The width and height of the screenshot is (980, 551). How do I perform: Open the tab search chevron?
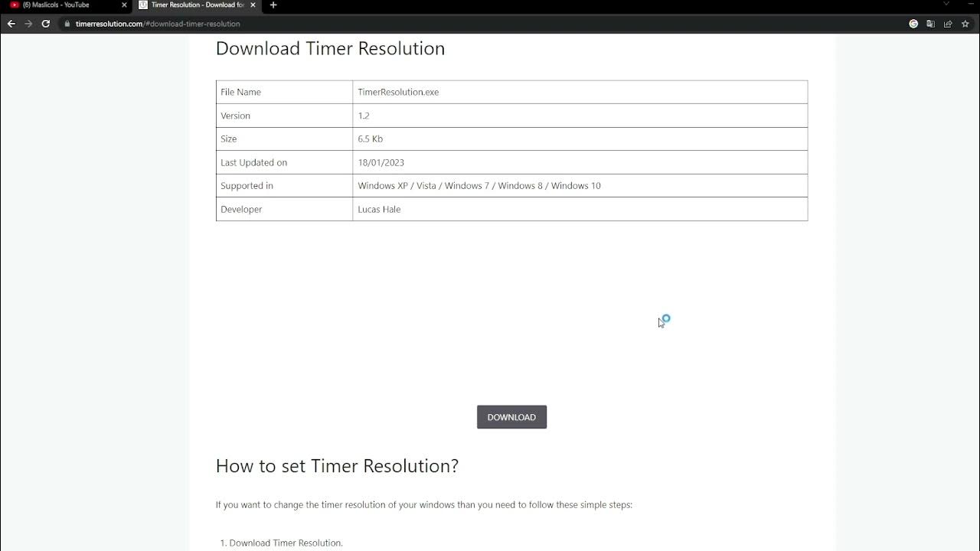coord(946,5)
